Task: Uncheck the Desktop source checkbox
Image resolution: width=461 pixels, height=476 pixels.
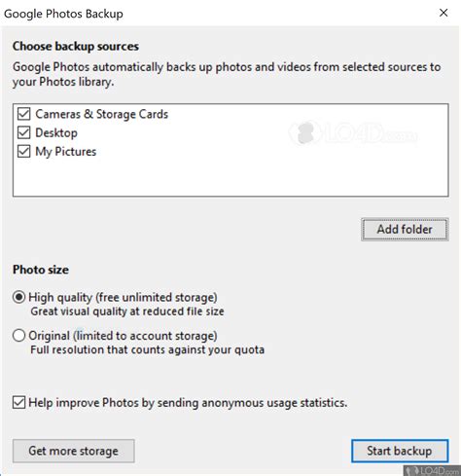Action: [x=23, y=132]
